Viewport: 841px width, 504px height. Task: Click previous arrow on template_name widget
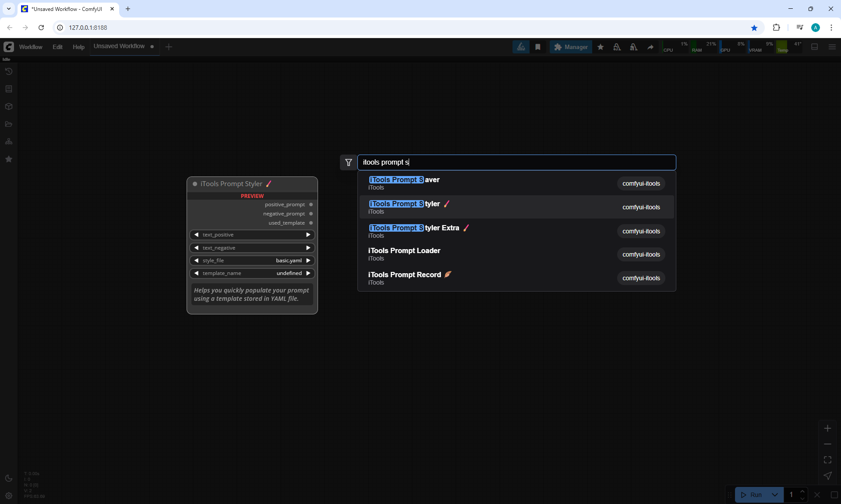196,273
